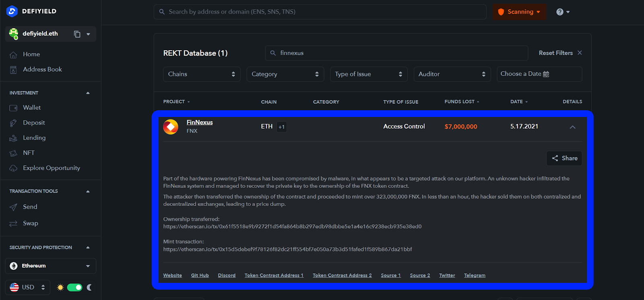Open the Scanning status dropdown
Image resolution: width=644 pixels, height=300 pixels.
coord(519,12)
